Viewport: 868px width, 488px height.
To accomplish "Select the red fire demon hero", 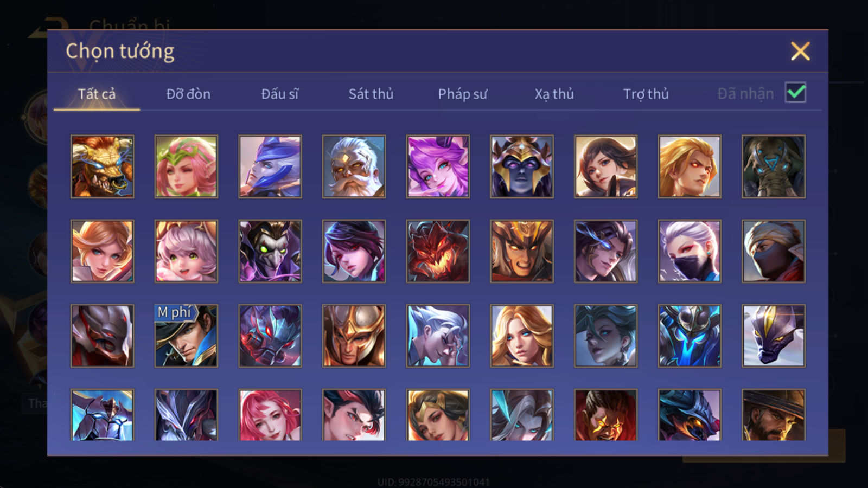I will (438, 251).
